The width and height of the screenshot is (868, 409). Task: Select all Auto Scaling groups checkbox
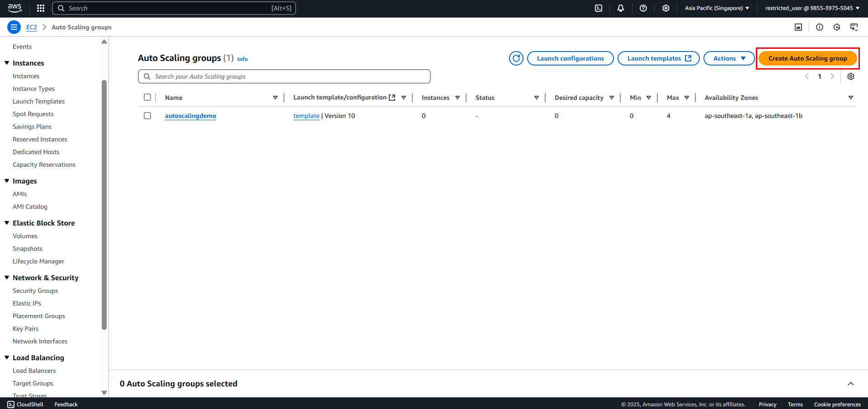147,97
